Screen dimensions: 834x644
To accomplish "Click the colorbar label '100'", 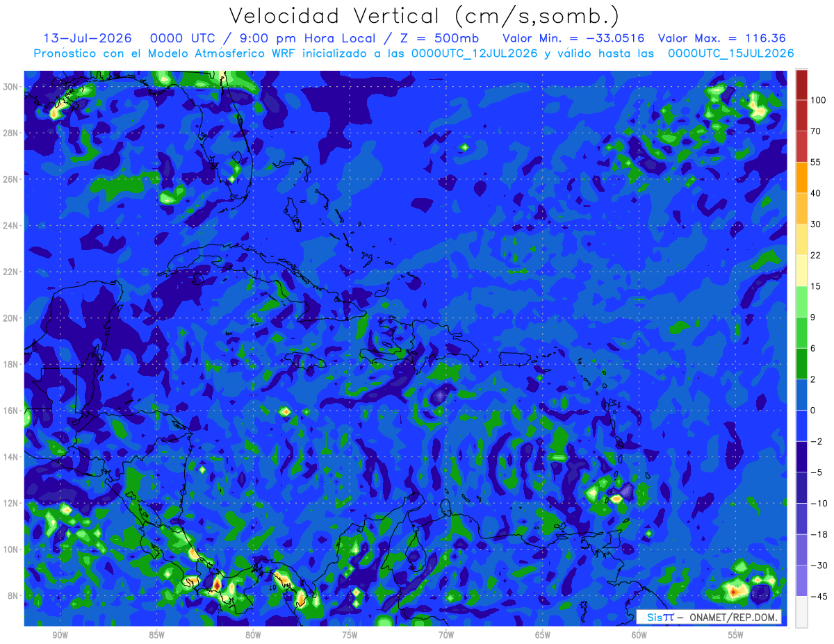I will [x=817, y=100].
